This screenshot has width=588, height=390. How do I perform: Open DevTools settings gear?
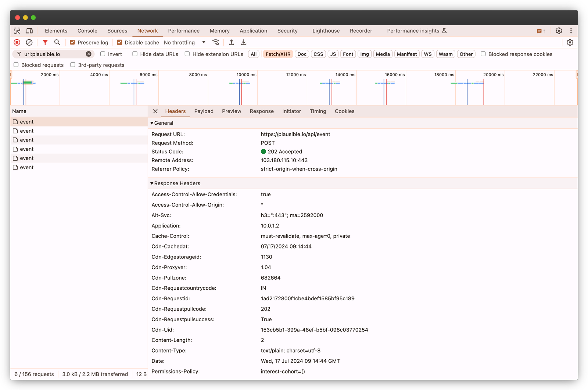coord(559,31)
